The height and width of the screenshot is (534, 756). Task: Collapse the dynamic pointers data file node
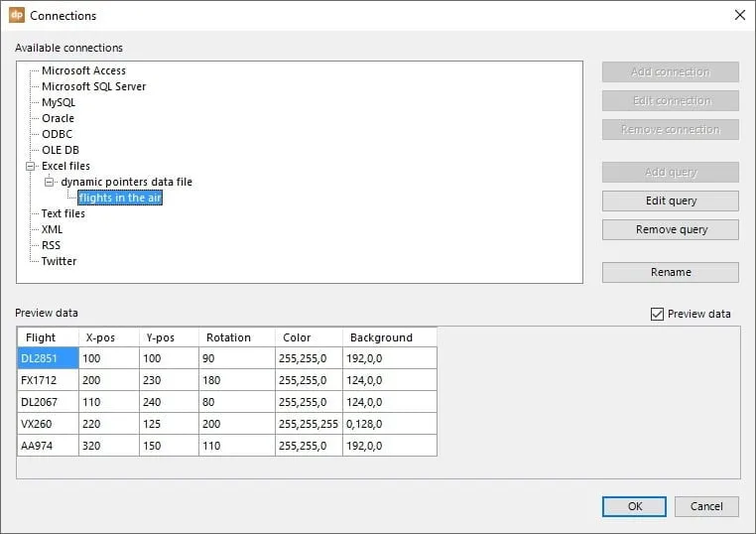tap(50, 183)
